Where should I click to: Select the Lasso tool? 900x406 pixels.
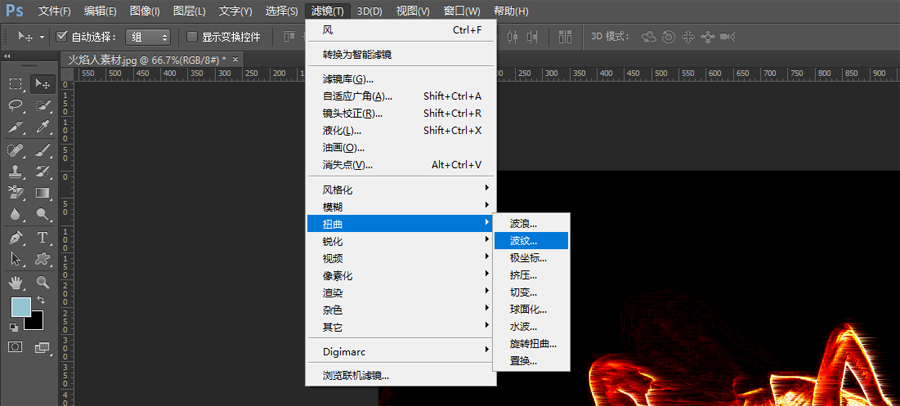[15, 105]
